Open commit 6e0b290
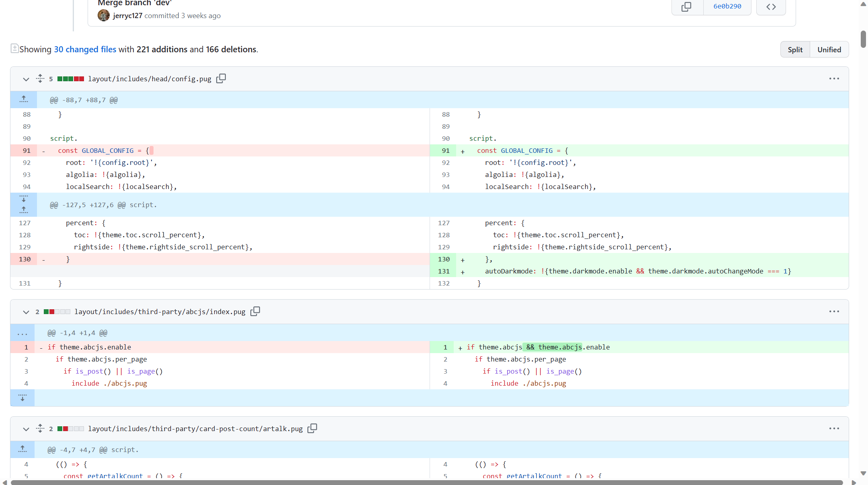The width and height of the screenshot is (868, 485). tap(727, 6)
